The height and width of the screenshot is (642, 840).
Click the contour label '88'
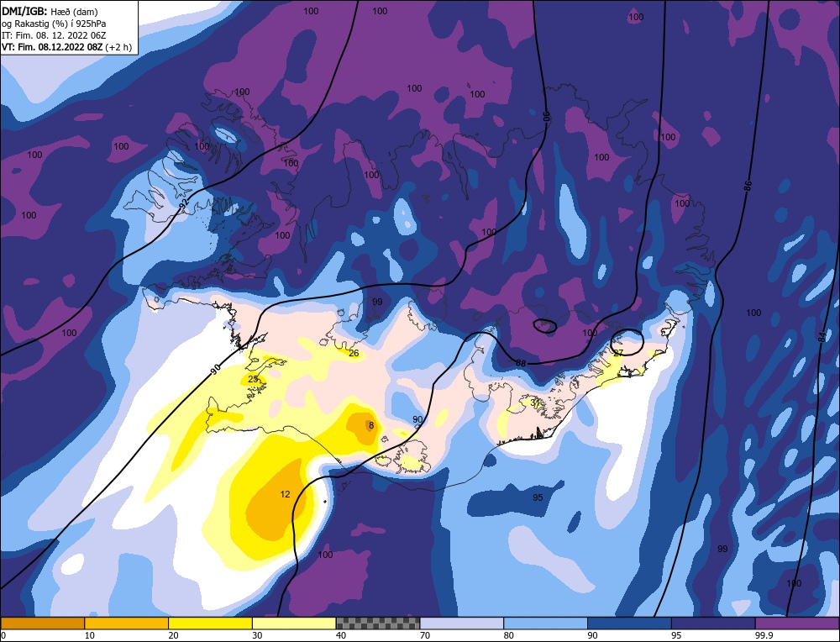(521, 363)
